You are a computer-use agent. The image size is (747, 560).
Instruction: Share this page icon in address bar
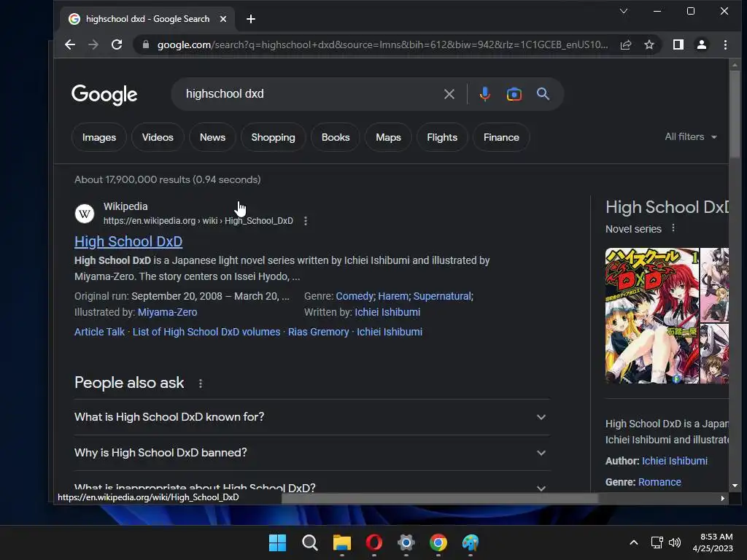(x=625, y=44)
